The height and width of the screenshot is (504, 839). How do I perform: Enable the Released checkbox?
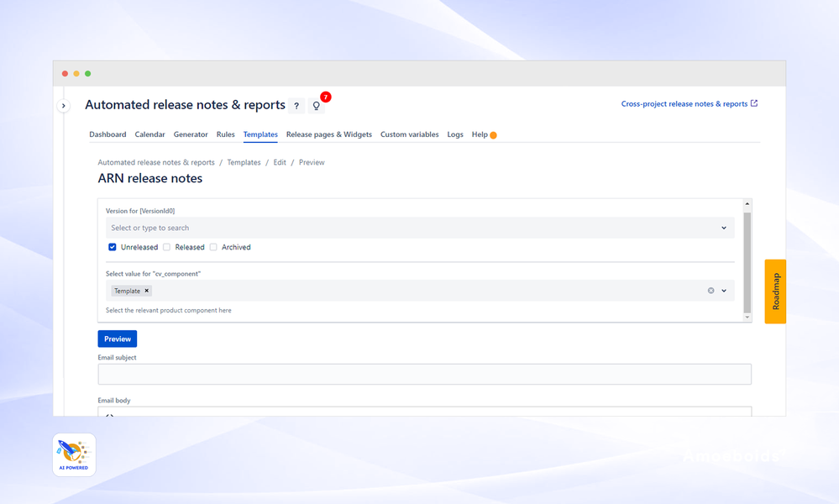click(168, 247)
